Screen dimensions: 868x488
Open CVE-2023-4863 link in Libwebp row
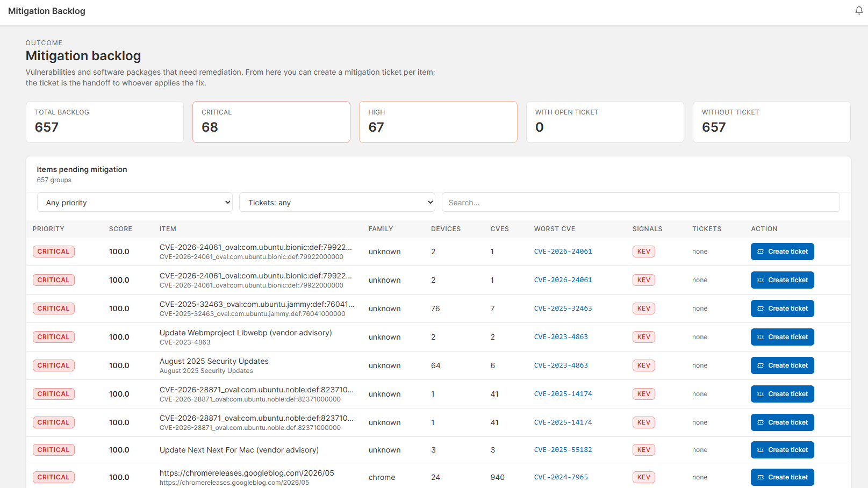point(561,337)
